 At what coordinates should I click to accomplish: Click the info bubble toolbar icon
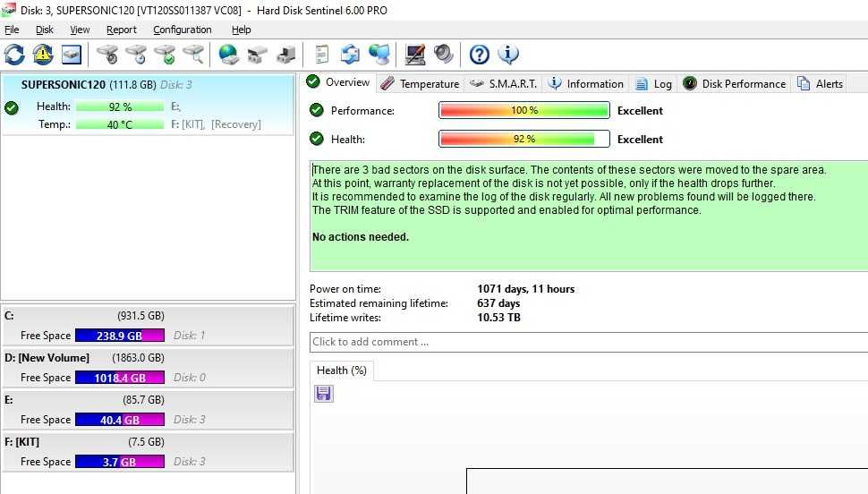click(x=508, y=55)
